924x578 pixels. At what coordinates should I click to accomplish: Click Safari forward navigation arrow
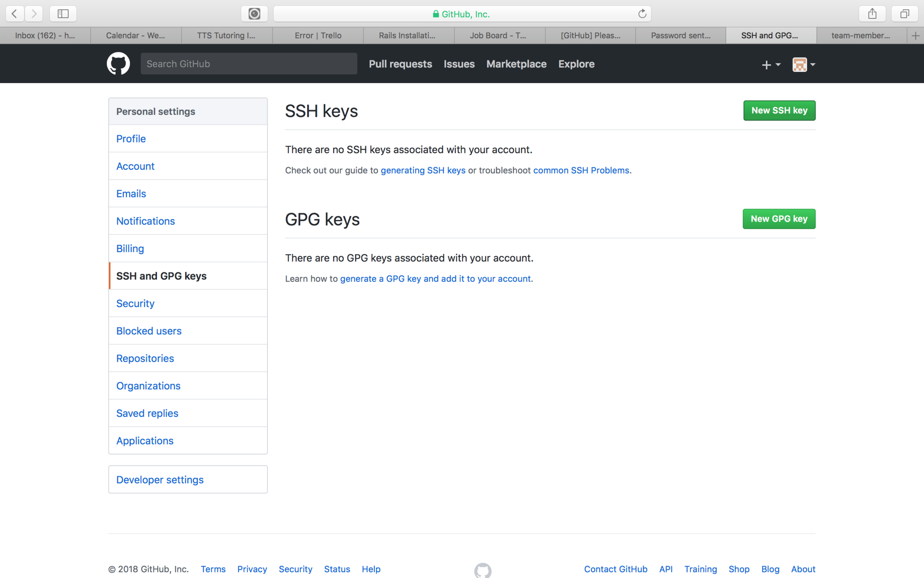click(x=34, y=14)
